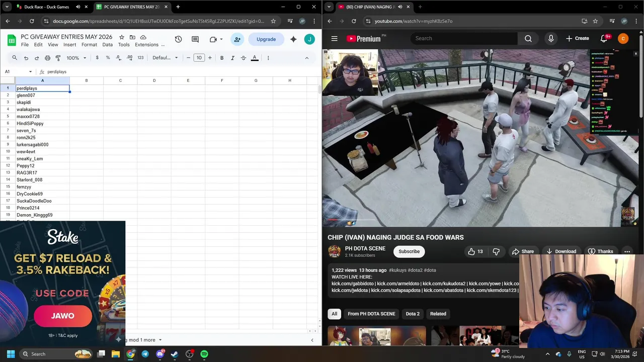Viewport: 644px width, 362px height.
Task: Click the font size field showing 10
Action: [x=199, y=58]
